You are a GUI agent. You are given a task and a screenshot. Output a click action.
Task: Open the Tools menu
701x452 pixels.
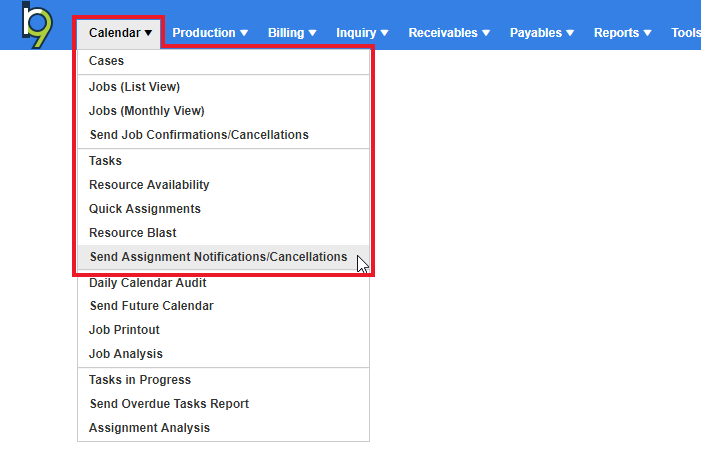[686, 33]
